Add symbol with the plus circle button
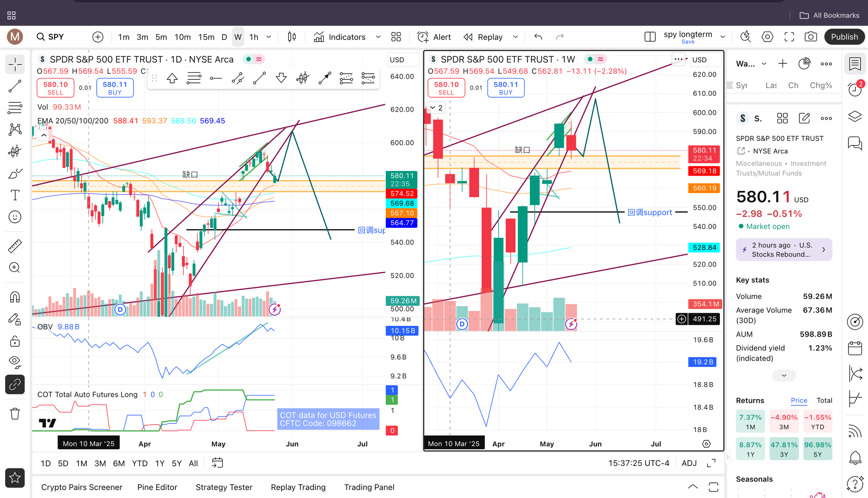Image resolution: width=868 pixels, height=498 pixels. (x=98, y=37)
